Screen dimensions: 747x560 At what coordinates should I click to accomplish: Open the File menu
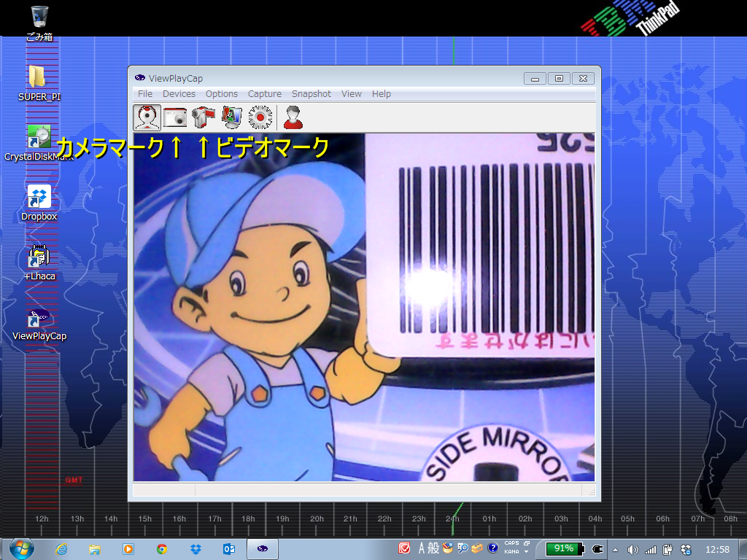(x=145, y=94)
